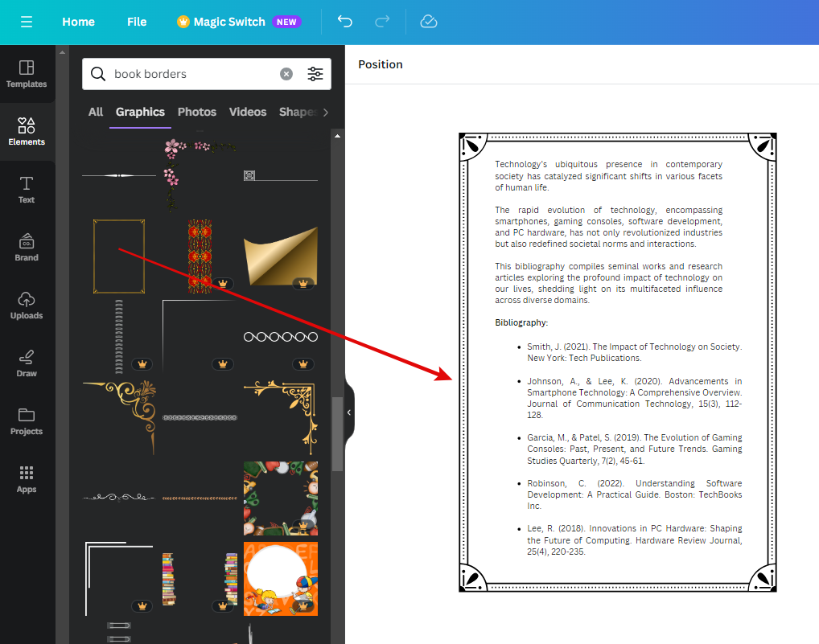Switch to the All tab
819x644 pixels.
click(x=96, y=113)
